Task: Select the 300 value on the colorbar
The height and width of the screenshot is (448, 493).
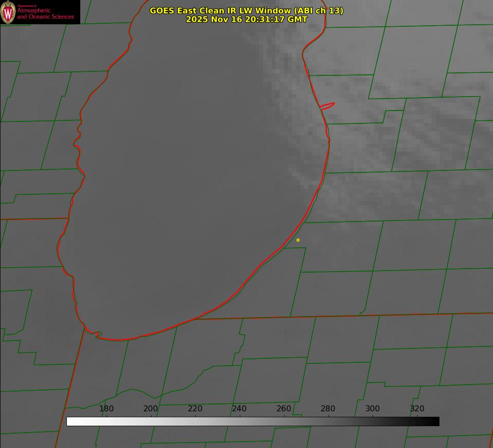Action: click(373, 408)
